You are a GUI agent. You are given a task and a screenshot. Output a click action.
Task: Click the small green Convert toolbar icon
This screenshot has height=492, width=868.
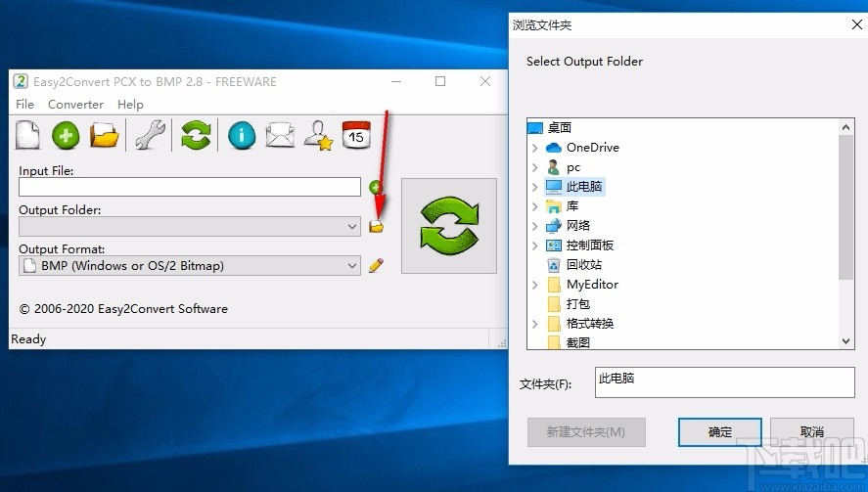click(196, 135)
